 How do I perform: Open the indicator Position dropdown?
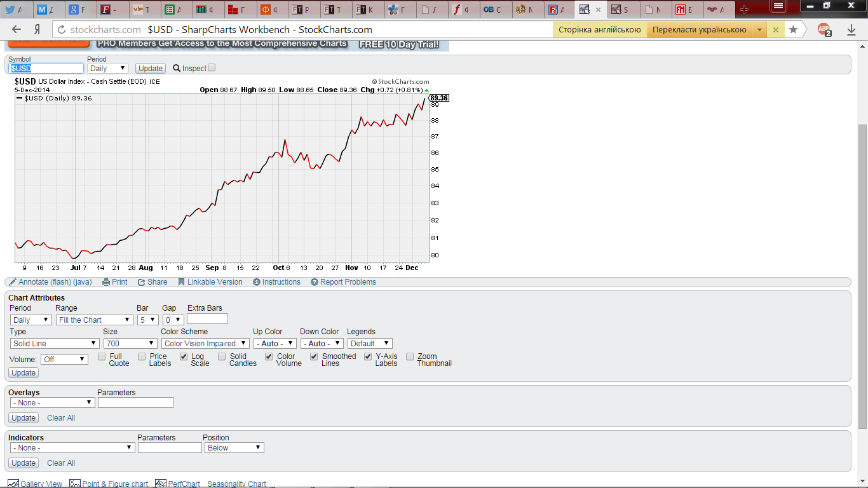234,448
